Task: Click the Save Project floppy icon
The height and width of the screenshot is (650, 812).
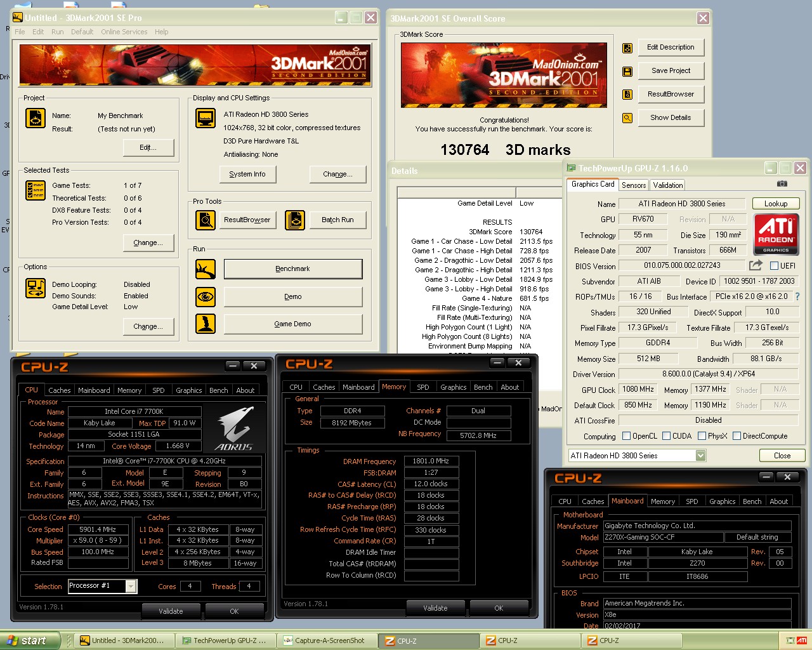Action: (627, 72)
